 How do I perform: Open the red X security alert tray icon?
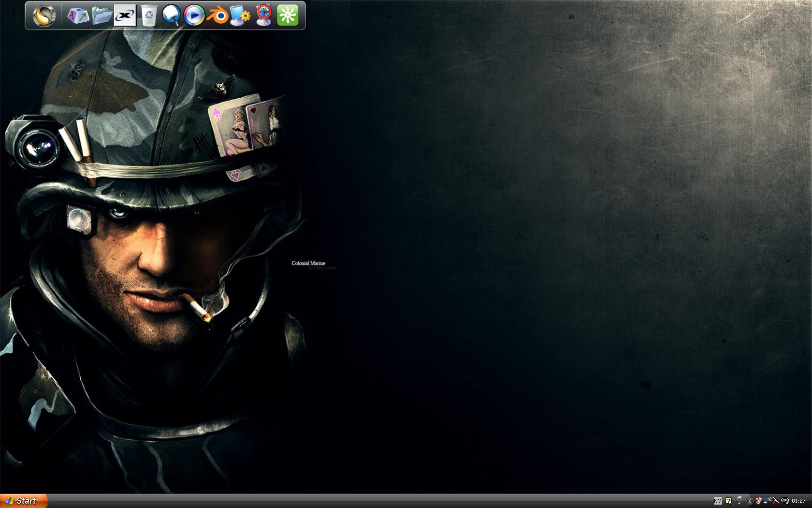758,500
